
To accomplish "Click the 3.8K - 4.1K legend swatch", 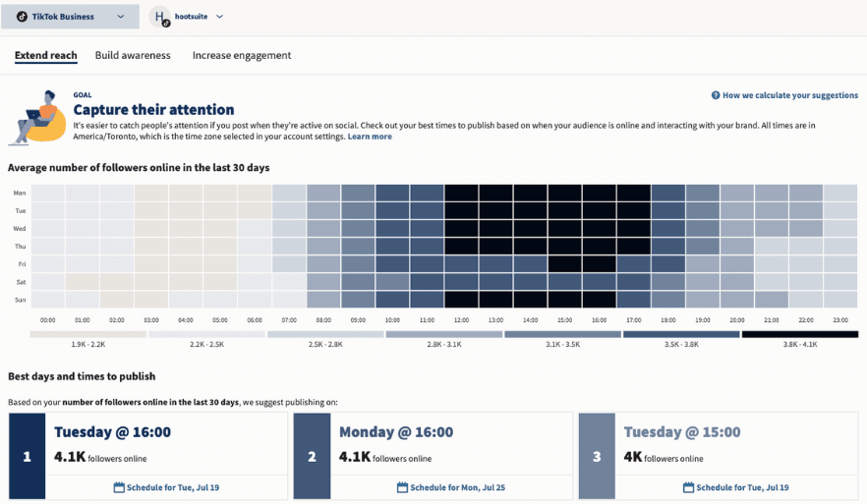I will click(799, 334).
